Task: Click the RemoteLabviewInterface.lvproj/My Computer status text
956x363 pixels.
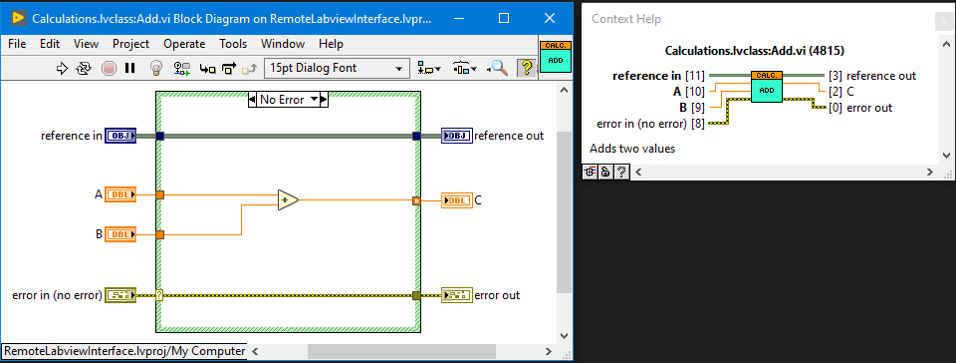Action: (124, 351)
